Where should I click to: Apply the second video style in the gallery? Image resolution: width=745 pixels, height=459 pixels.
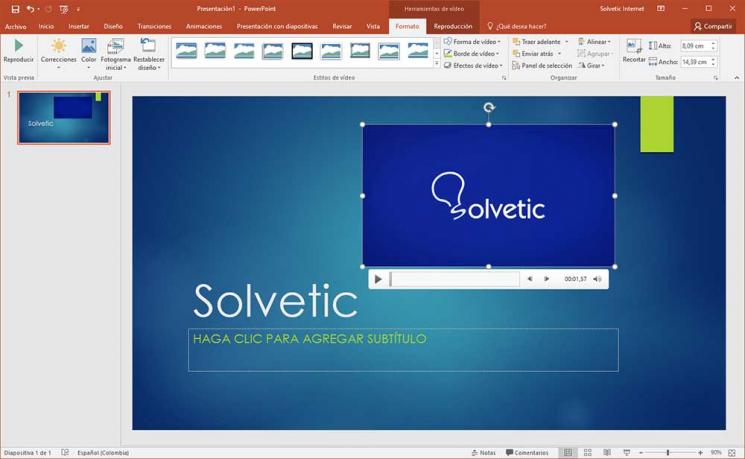point(215,50)
